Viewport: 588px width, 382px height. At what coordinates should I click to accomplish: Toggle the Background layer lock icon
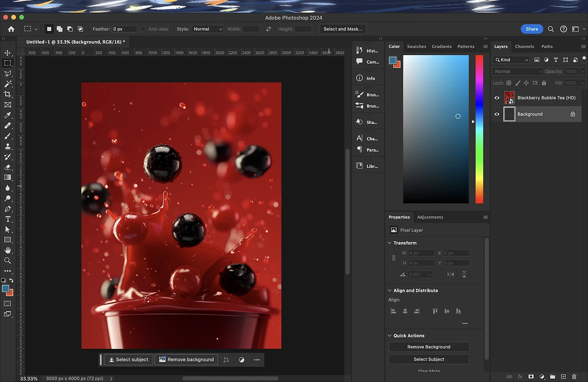click(572, 114)
